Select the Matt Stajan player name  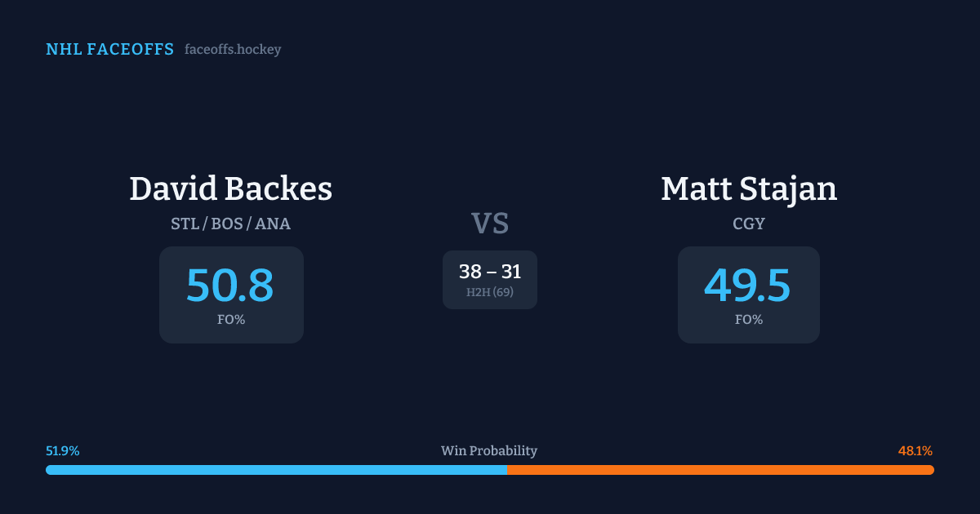click(749, 189)
